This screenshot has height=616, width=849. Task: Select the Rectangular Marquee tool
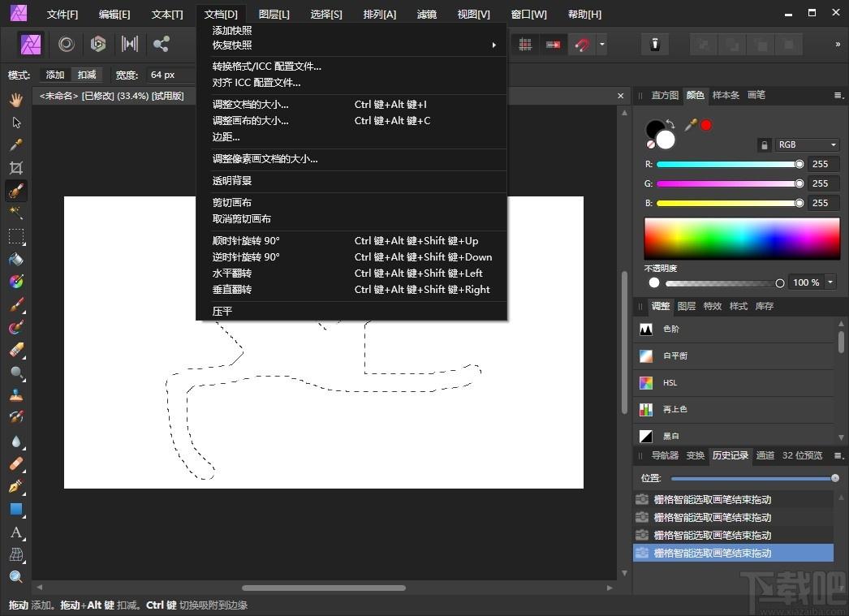pyautogui.click(x=16, y=236)
